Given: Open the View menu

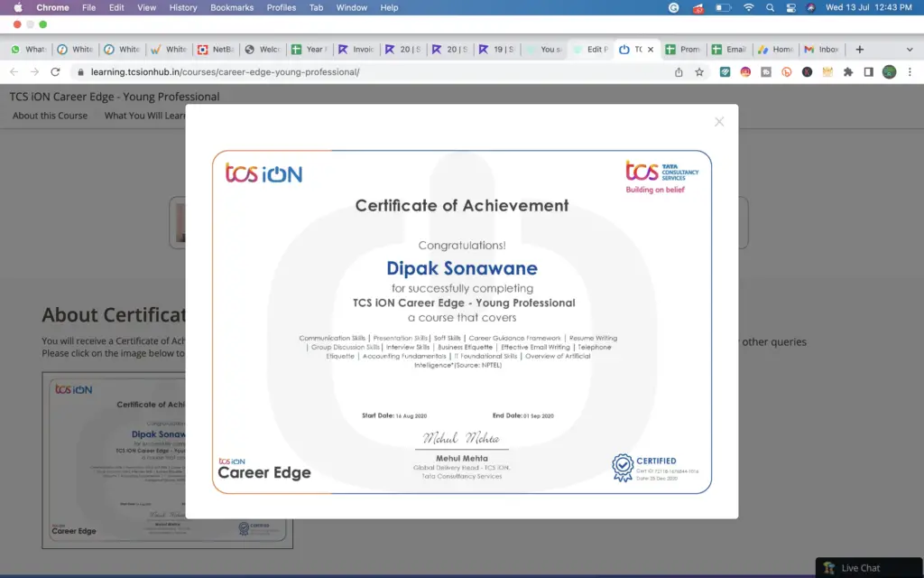Looking at the screenshot, I should (147, 7).
